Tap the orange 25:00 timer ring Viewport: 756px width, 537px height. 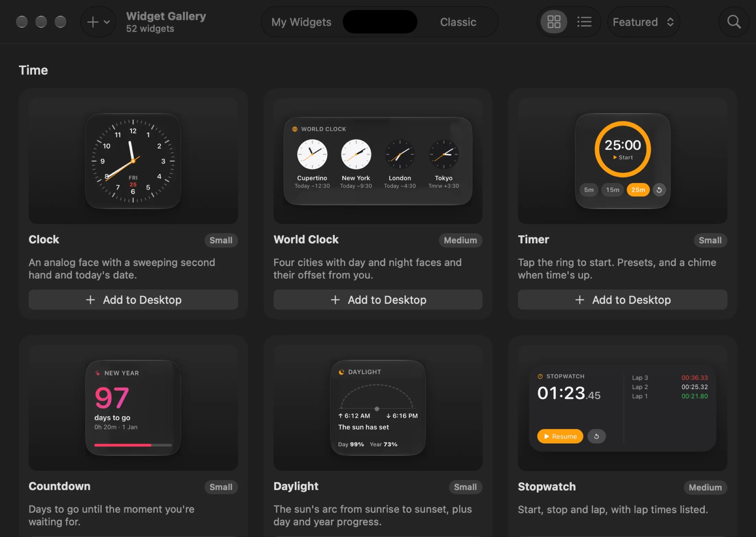tap(623, 149)
